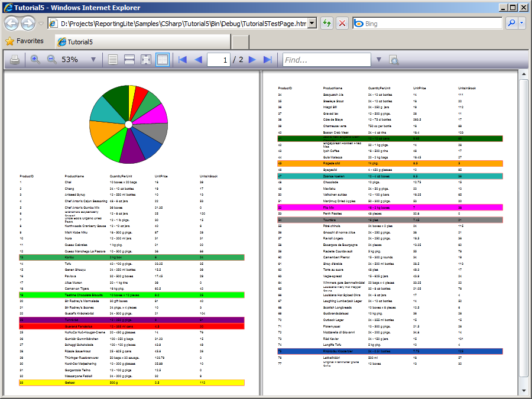Select the Tutorial5 browser tab
The width and height of the screenshot is (532, 399).
(x=142, y=42)
